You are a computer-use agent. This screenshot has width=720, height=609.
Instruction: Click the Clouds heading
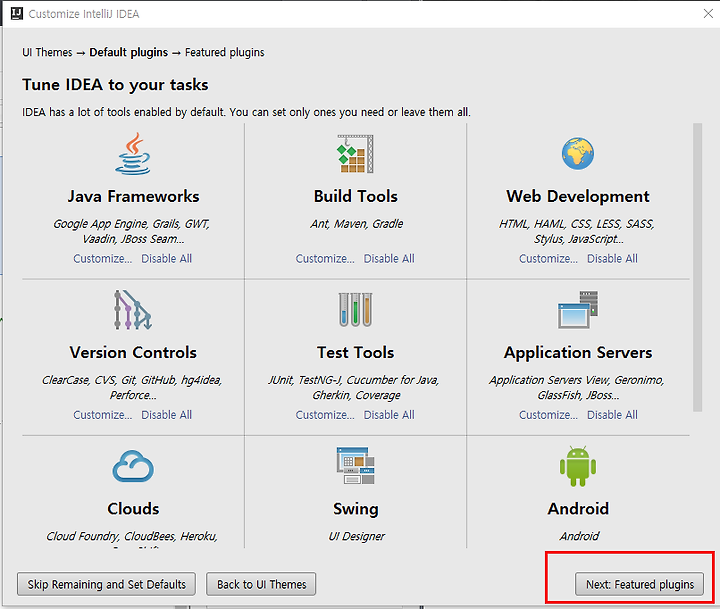click(133, 508)
